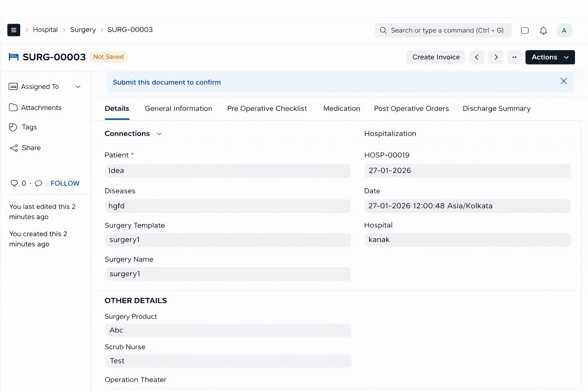
Task: Click the search magnifier icon
Action: click(x=383, y=30)
